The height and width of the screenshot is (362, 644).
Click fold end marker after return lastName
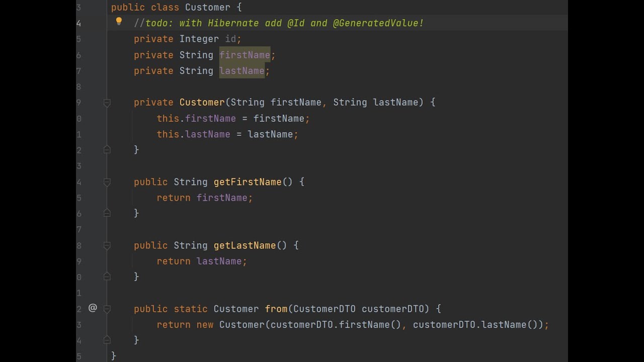(x=107, y=277)
